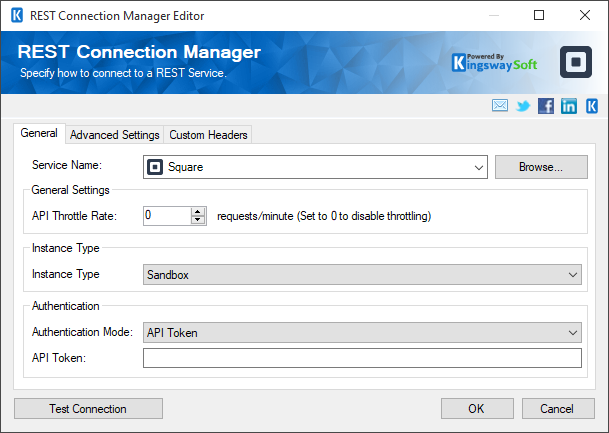Click the Square logo in the banner
The width and height of the screenshot is (609, 433).
[576, 62]
